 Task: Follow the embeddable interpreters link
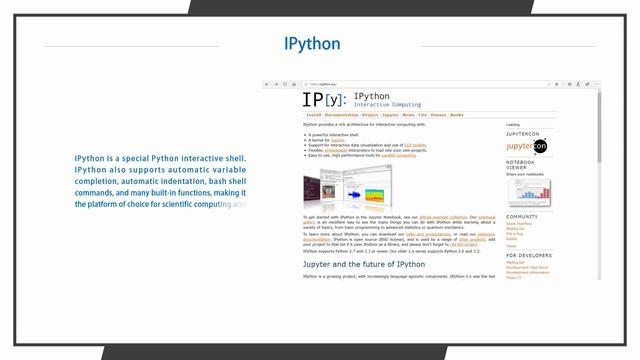pos(336,150)
